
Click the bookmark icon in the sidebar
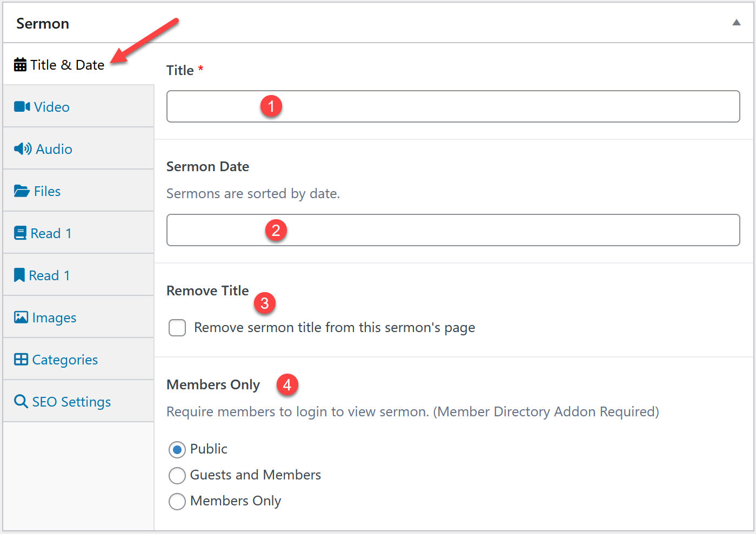[x=19, y=275]
